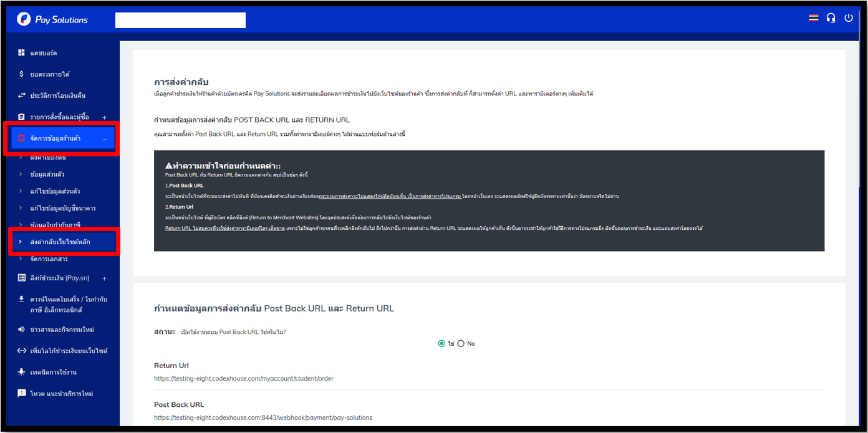This screenshot has height=433, width=868.
Task: Select the No radio button
Action: pyautogui.click(x=461, y=343)
